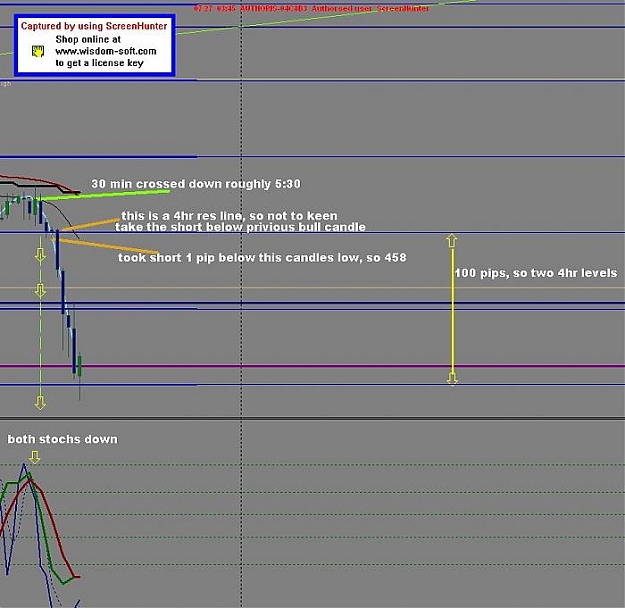The height and width of the screenshot is (608, 625).
Task: Select the 'both stochs down' label
Action: 63,439
